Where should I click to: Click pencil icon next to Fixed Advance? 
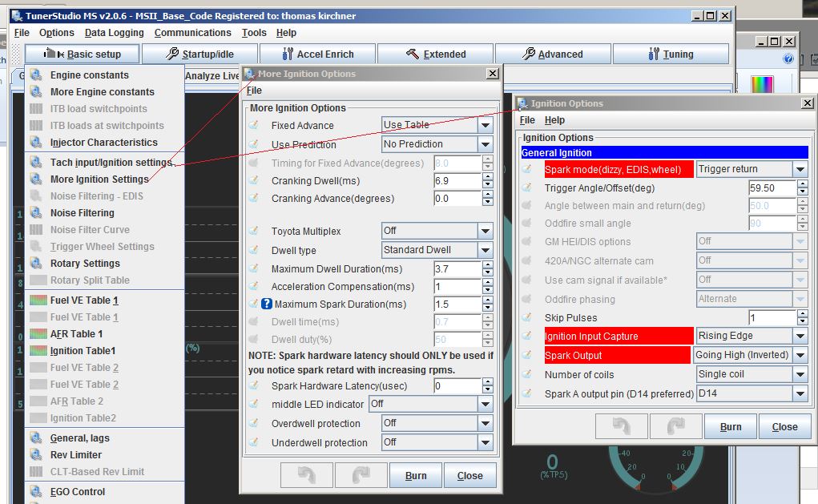[255, 125]
